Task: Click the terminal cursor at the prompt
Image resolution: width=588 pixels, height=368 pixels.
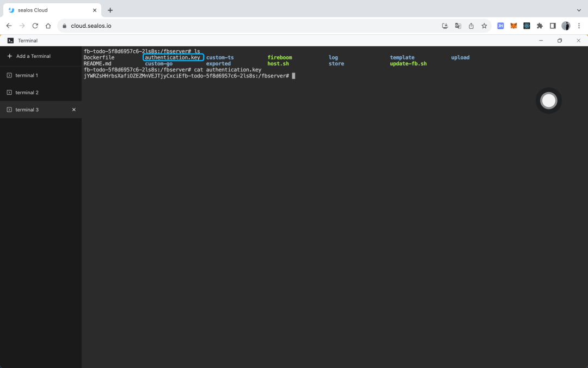Action: 293,76
